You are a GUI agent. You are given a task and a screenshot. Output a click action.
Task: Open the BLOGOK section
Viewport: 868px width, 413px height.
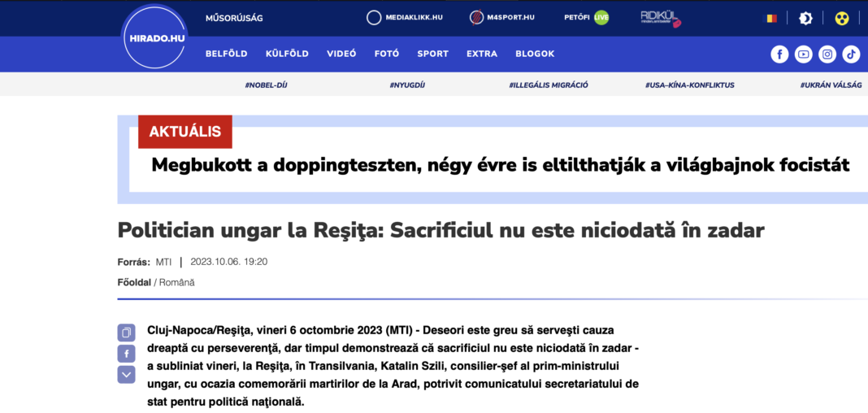point(535,54)
